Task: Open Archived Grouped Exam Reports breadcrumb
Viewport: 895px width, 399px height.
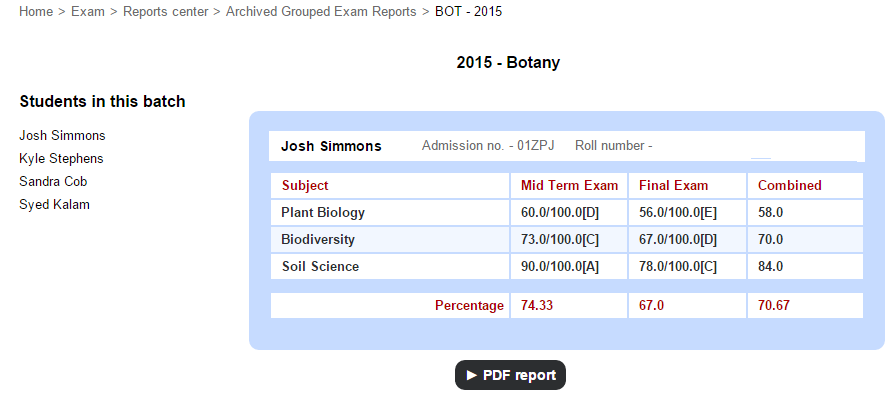Action: (x=321, y=11)
